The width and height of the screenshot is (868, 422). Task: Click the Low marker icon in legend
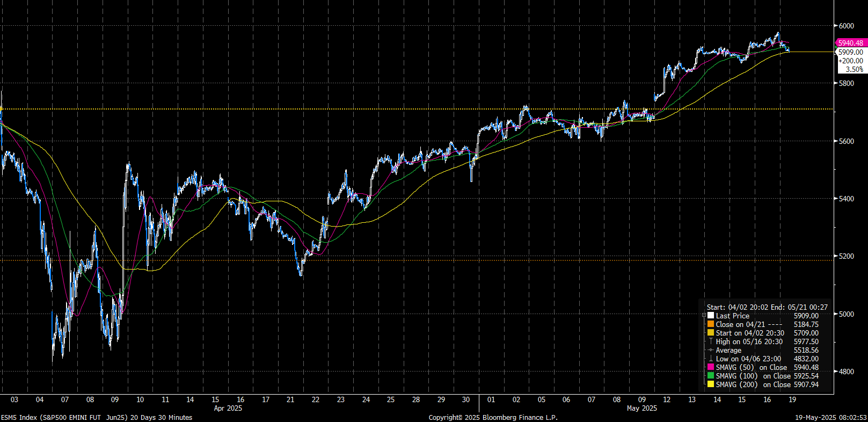click(x=711, y=359)
